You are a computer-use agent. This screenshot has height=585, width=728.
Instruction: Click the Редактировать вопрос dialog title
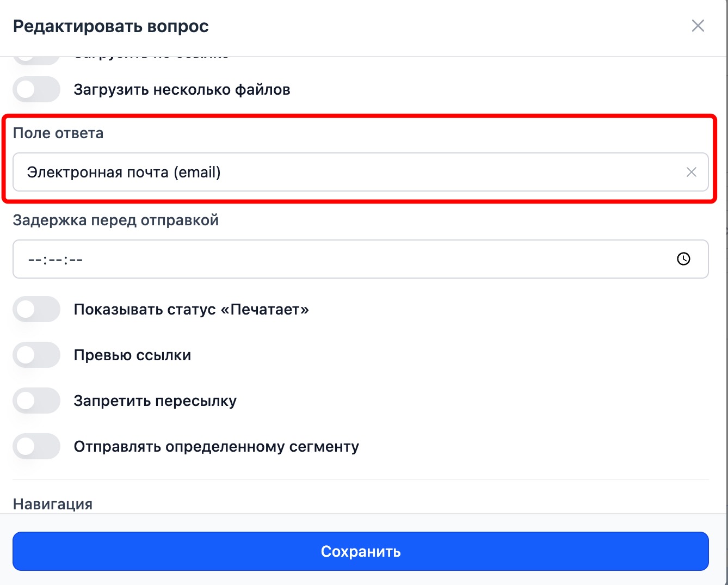click(111, 26)
